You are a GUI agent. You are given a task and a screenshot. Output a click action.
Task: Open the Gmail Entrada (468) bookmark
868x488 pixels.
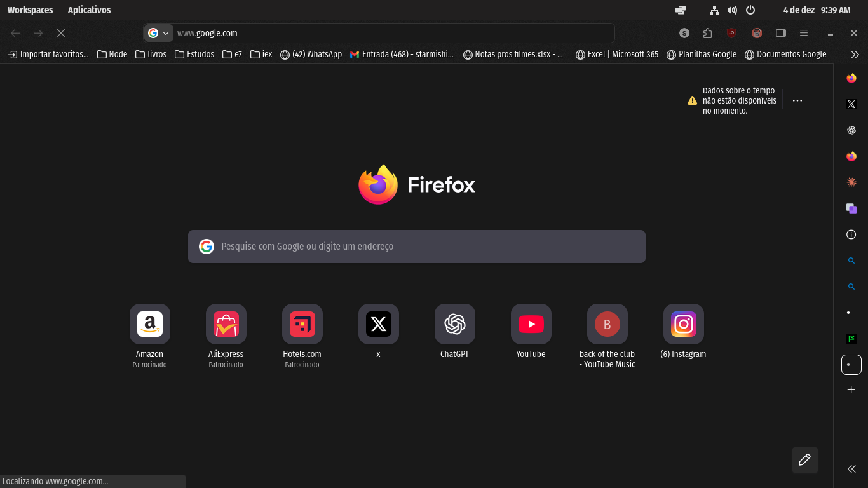[402, 55]
